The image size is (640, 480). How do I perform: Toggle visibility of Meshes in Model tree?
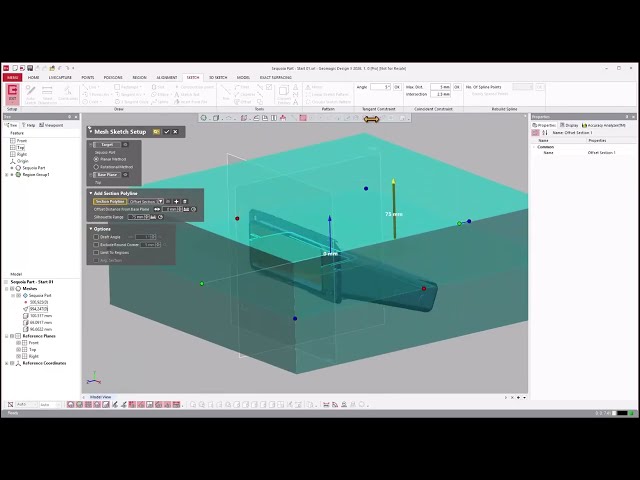pos(12,289)
